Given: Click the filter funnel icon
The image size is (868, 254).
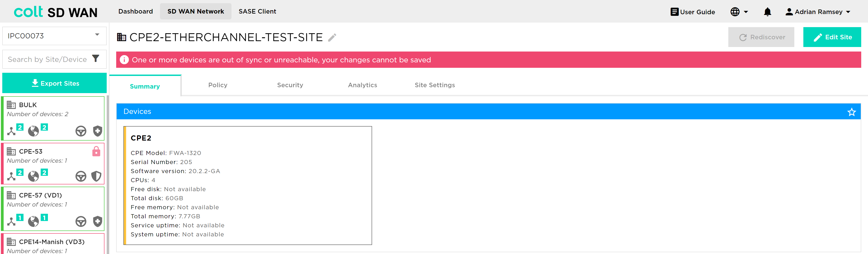Looking at the screenshot, I should click(x=96, y=59).
